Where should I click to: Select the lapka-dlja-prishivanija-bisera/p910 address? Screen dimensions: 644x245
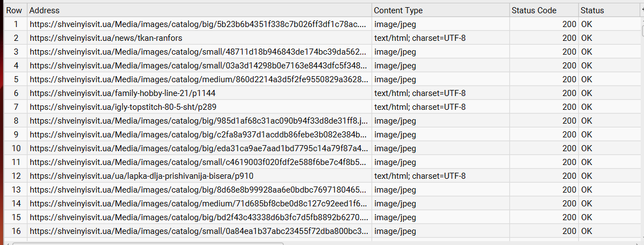[141, 176]
